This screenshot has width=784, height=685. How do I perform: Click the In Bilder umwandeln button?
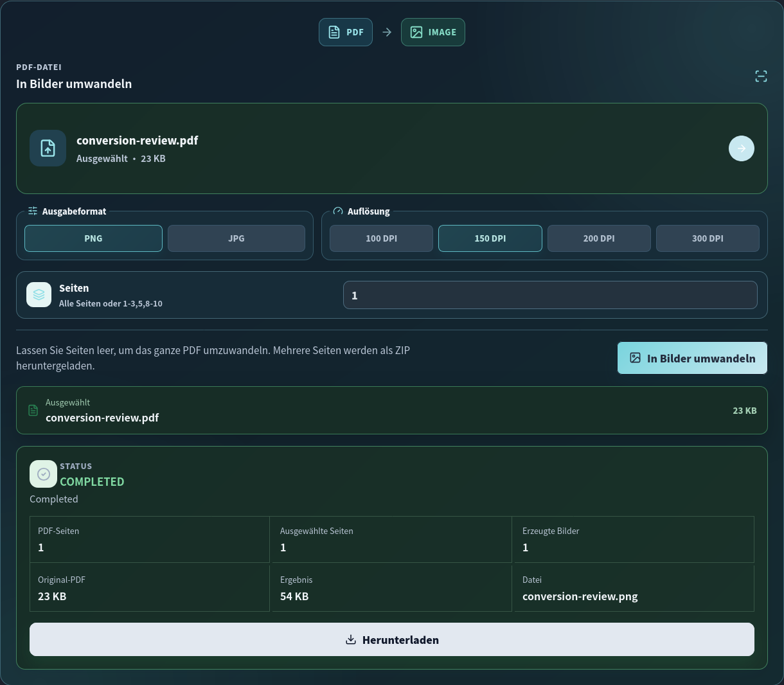pyautogui.click(x=692, y=358)
